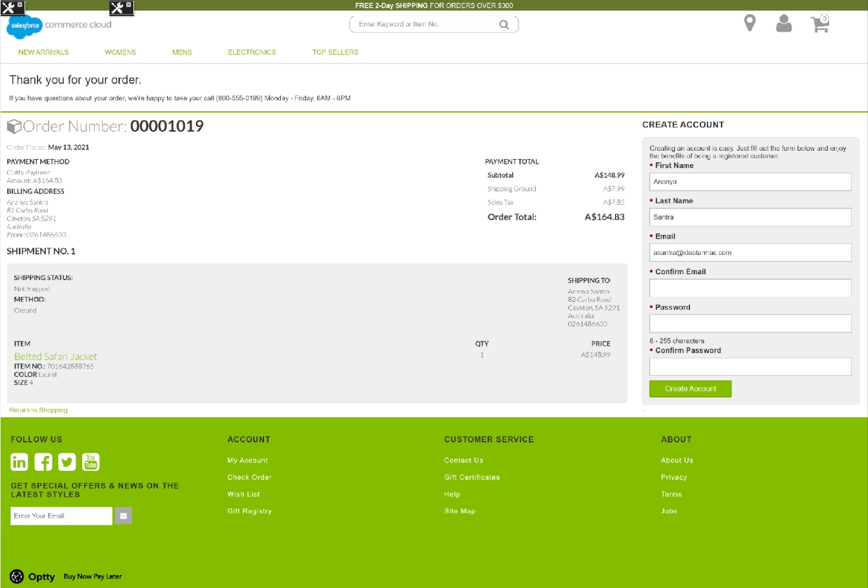This screenshot has width=868, height=588.
Task: Click the Create Account button
Action: click(690, 389)
